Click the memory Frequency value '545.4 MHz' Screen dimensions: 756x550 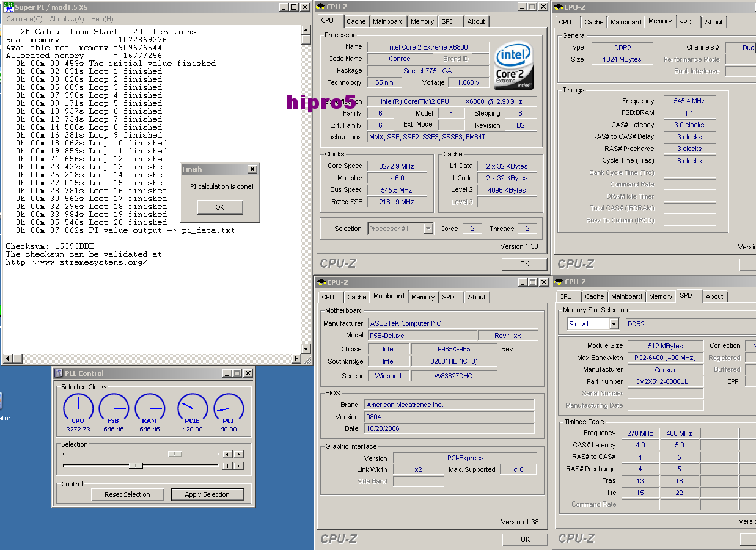coord(689,101)
